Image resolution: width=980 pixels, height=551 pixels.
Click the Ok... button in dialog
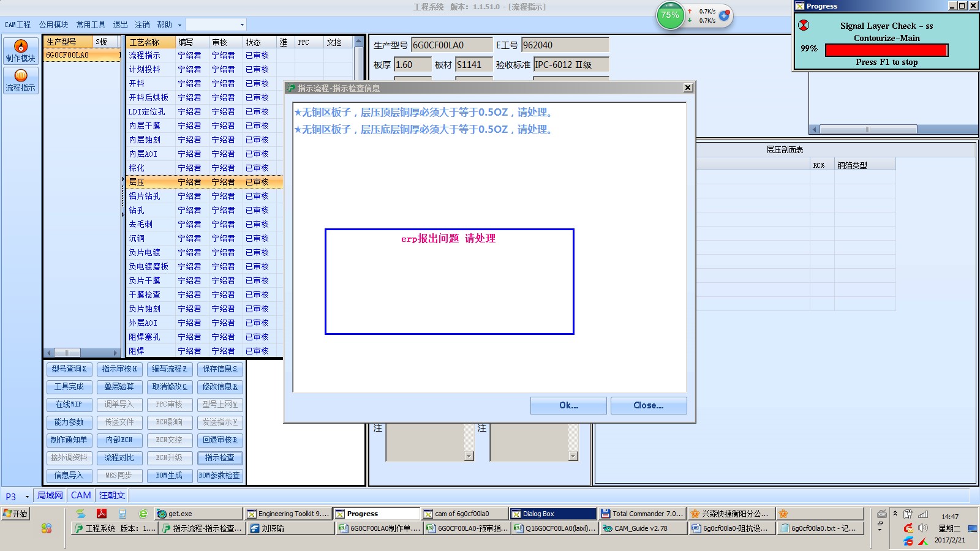(x=568, y=405)
